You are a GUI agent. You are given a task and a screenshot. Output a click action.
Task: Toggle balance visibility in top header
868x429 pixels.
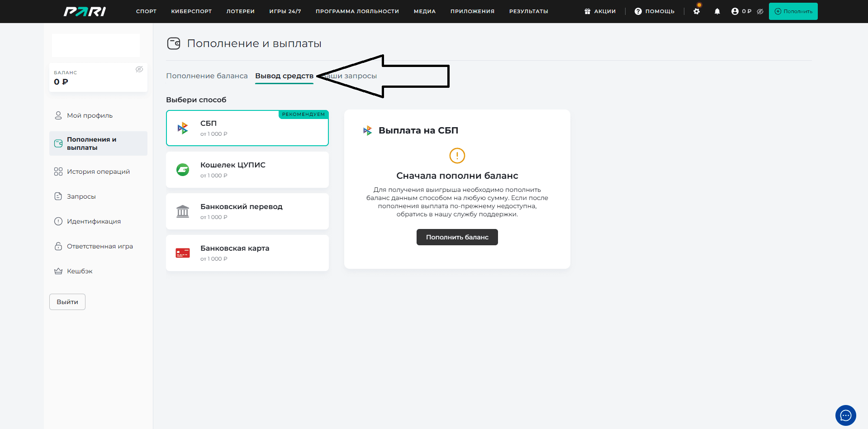[760, 11]
